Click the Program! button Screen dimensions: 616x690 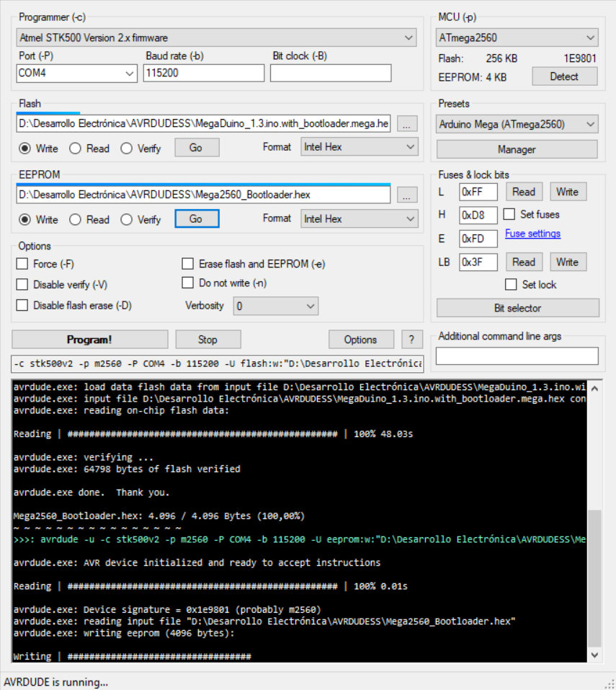point(89,340)
